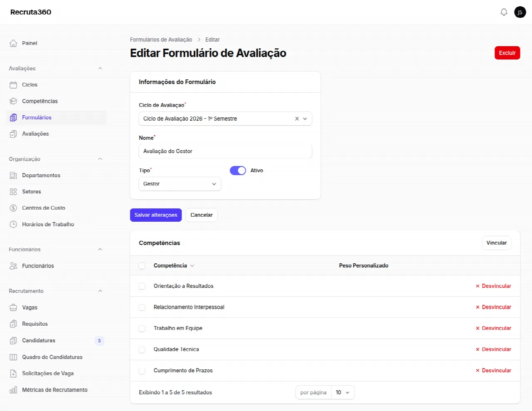Click inside the Nome input field
Image resolution: width=532 pixels, height=411 pixels.
225,151
